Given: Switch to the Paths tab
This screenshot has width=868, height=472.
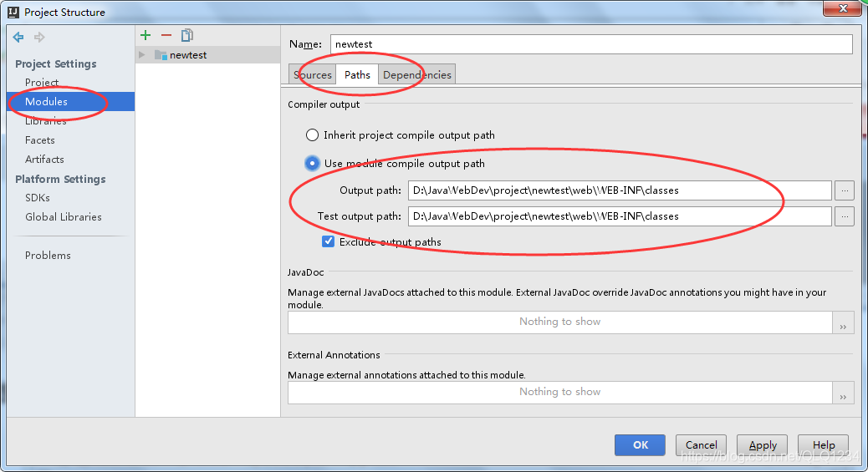Looking at the screenshot, I should point(357,74).
